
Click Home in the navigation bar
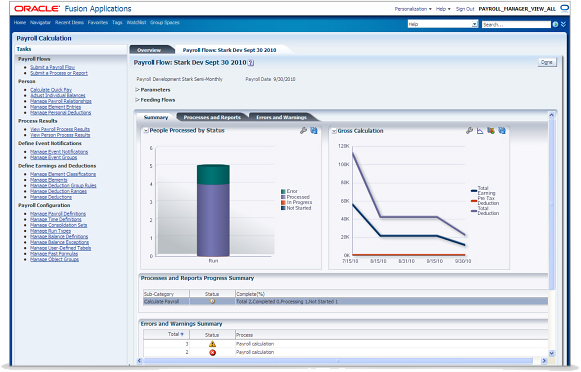pos(20,23)
